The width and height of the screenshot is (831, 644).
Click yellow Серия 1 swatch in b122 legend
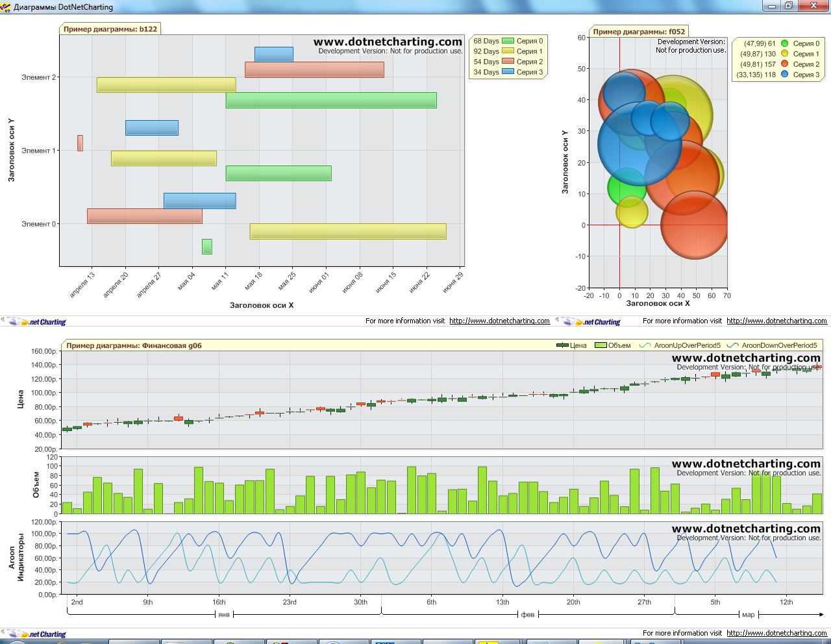(x=508, y=51)
